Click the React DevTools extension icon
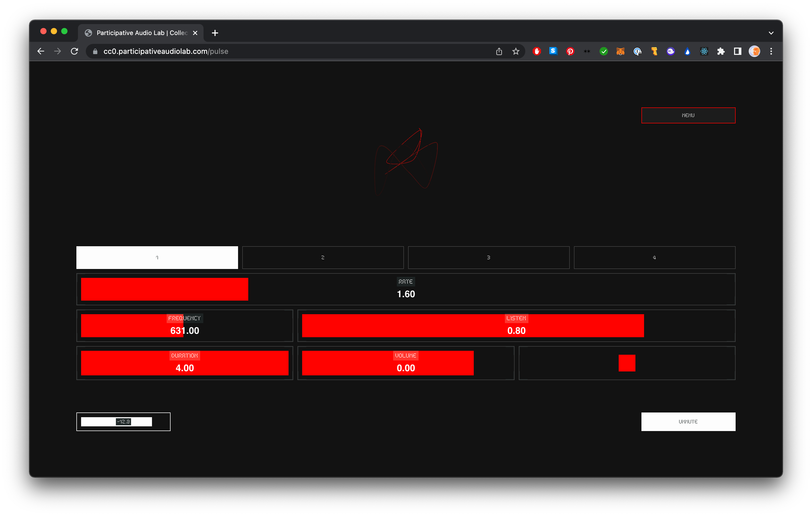This screenshot has height=516, width=812. pyautogui.click(x=704, y=51)
